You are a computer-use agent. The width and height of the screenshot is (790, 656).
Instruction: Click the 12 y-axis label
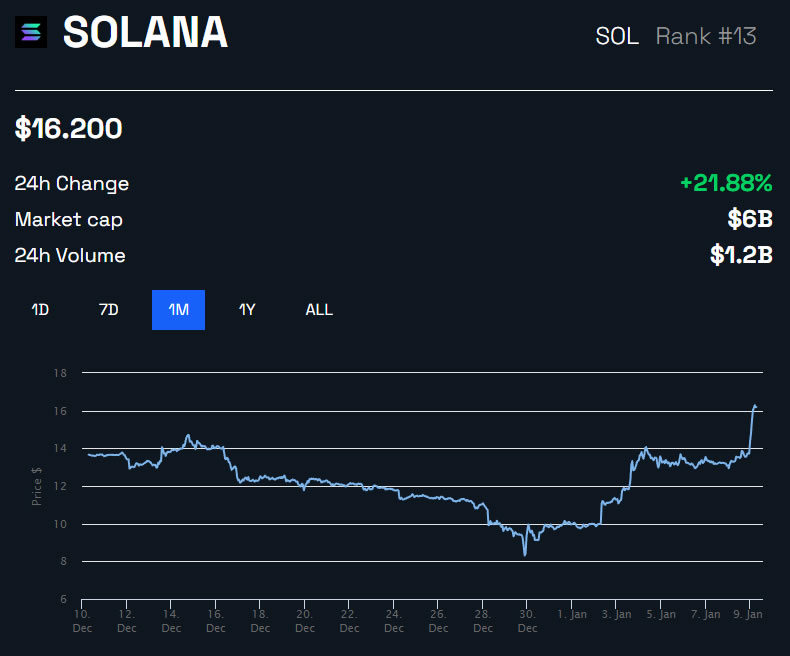tap(60, 486)
